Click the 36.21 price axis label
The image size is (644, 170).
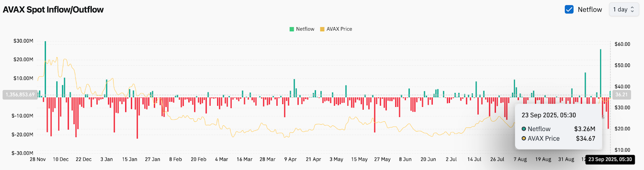(621, 95)
